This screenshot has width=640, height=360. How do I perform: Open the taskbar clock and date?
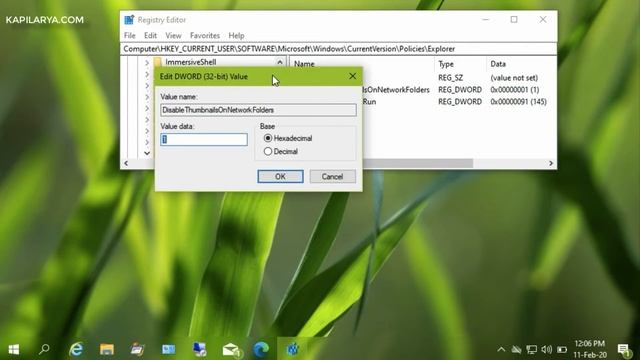click(590, 349)
